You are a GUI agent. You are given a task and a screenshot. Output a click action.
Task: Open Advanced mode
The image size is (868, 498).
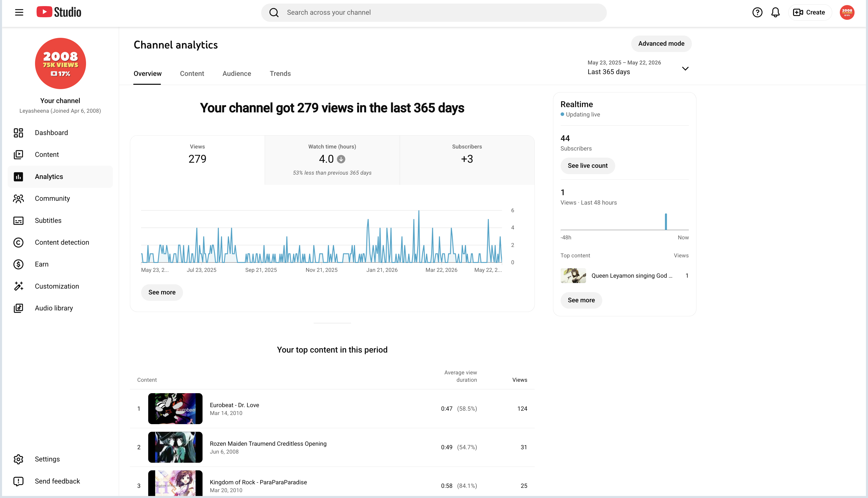pyautogui.click(x=661, y=44)
